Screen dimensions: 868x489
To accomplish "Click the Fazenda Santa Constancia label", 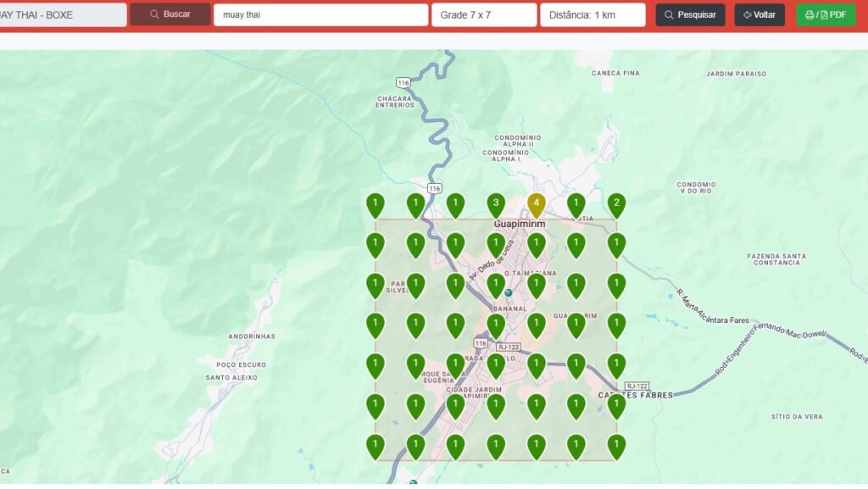I will pos(776,259).
